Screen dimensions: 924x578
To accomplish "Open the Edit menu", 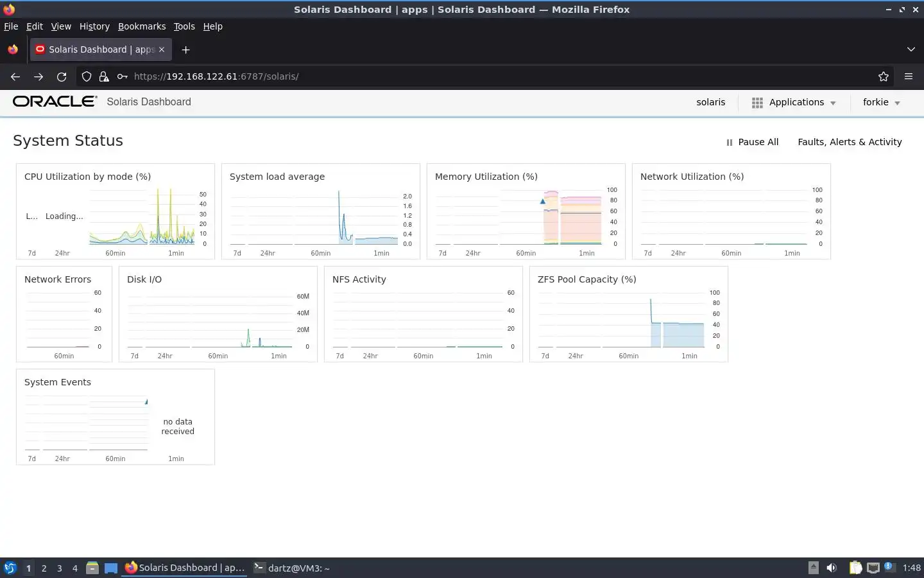I will [35, 26].
